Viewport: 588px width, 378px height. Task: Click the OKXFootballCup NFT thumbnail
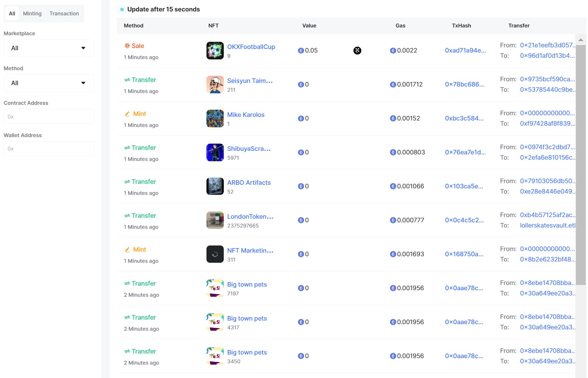point(215,51)
